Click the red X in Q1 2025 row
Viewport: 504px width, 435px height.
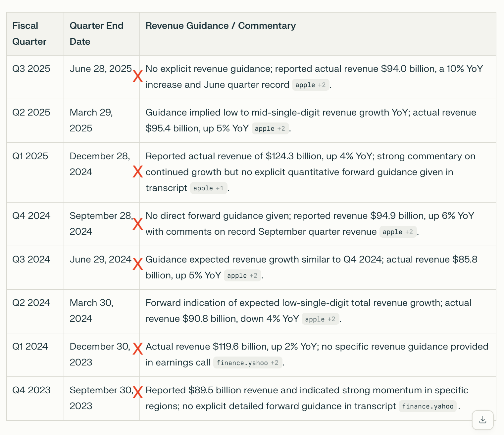click(137, 171)
